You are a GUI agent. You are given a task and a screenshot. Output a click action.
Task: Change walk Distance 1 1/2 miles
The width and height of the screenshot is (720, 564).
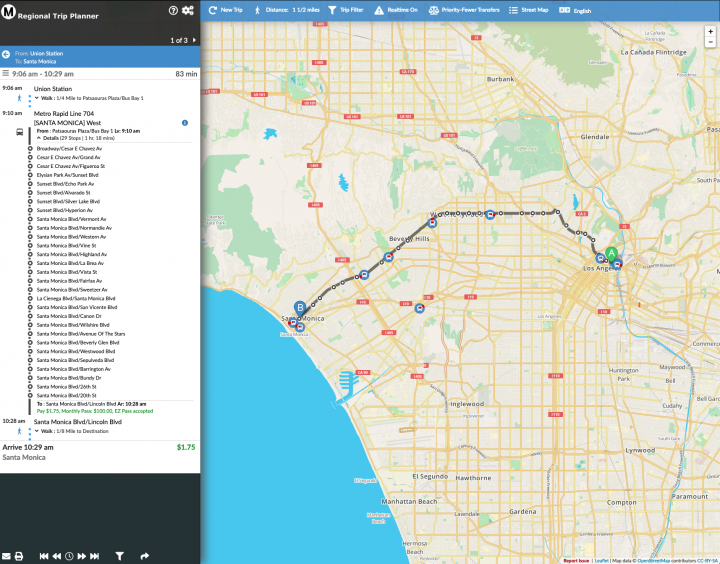(287, 10)
